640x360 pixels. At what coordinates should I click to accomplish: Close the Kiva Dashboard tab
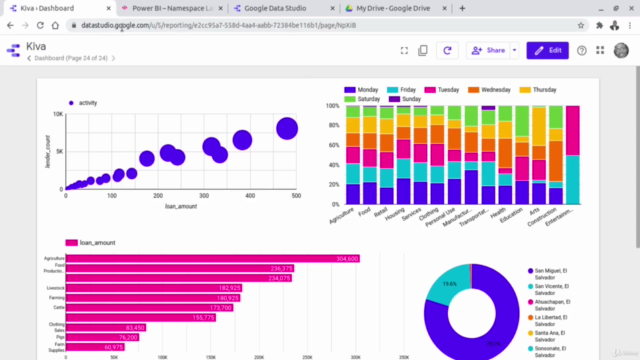[109, 8]
